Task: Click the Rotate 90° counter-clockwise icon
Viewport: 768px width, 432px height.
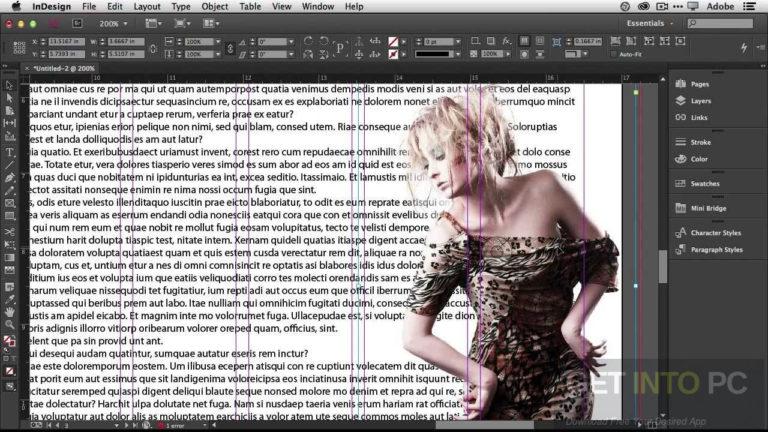Action: click(x=323, y=41)
